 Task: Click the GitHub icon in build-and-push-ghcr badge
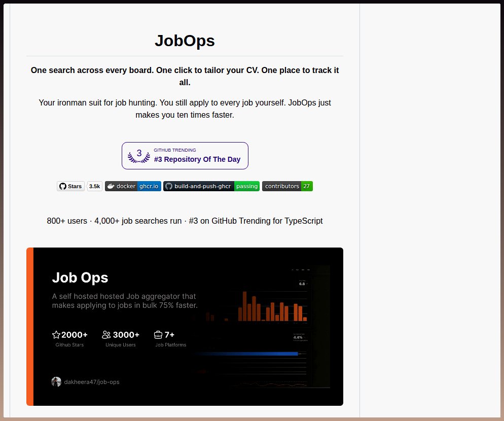click(x=169, y=186)
